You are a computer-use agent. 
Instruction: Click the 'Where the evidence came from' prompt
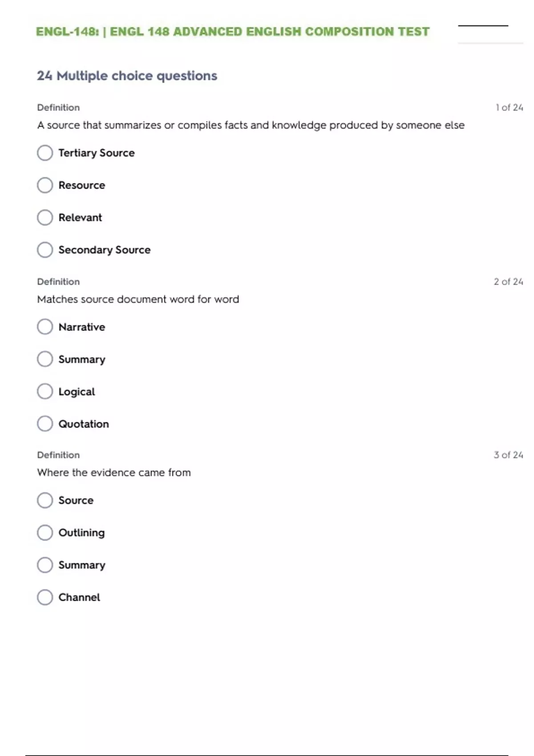coord(114,472)
